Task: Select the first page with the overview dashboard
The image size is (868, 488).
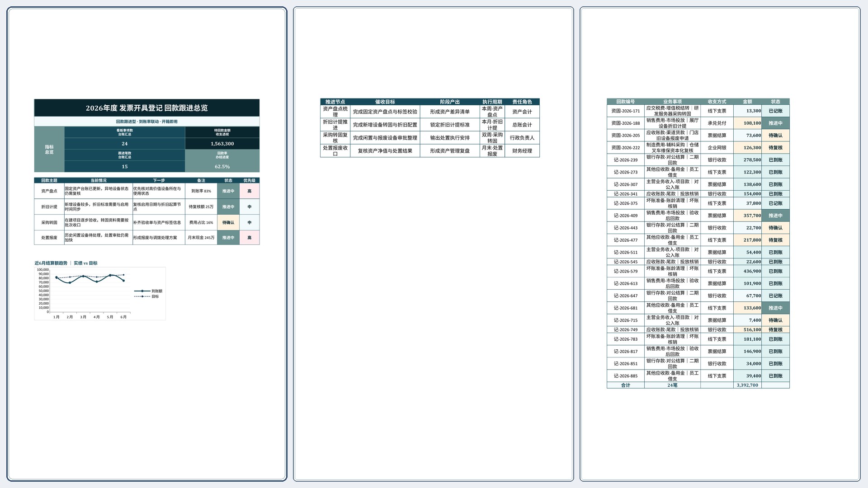Action: pos(147,244)
